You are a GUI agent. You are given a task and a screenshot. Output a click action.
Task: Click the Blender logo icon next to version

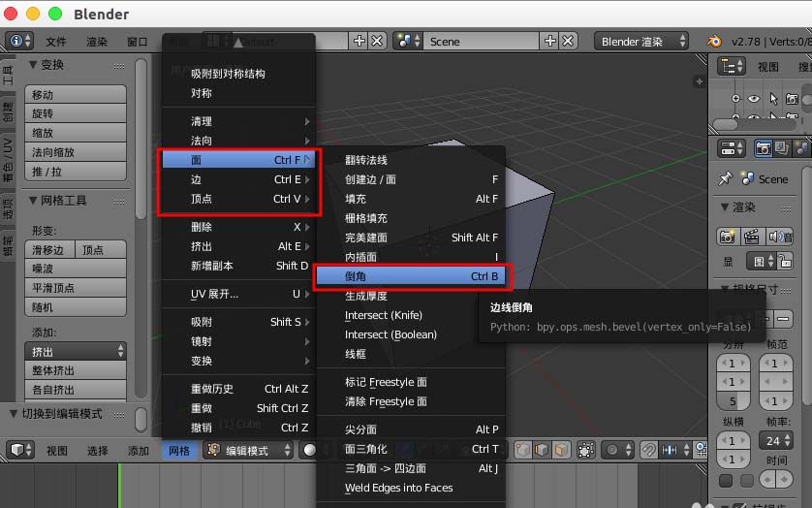coord(715,41)
